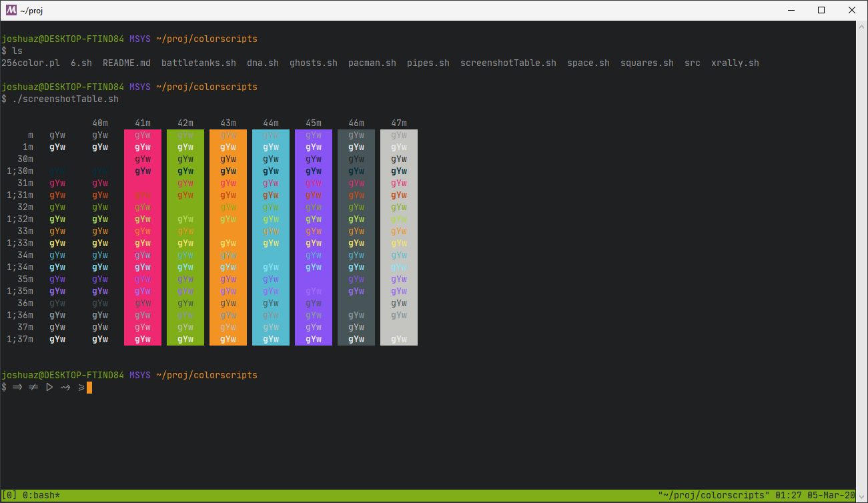Image resolution: width=868 pixels, height=503 pixels.
Task: Click the orange 43m color column
Action: click(x=228, y=237)
